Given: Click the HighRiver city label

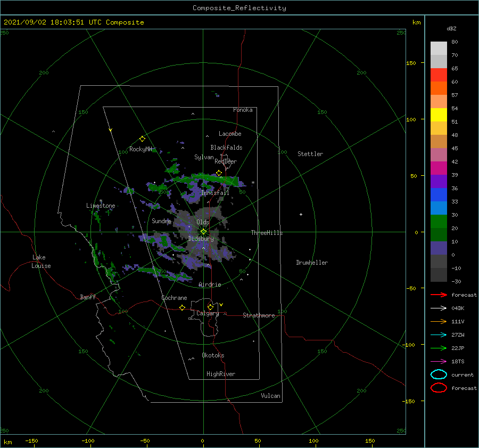Looking at the screenshot, I should [221, 374].
